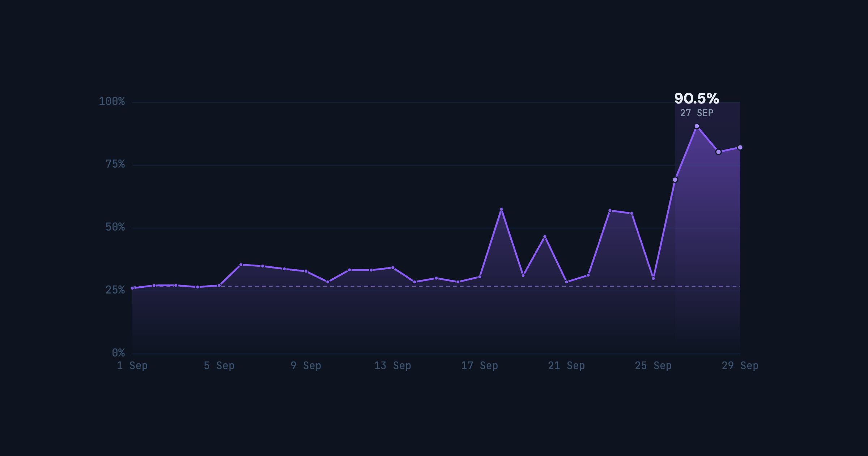Viewport: 868px width, 456px height.
Task: Click the 18 Sep spike data point
Action: click(x=501, y=209)
